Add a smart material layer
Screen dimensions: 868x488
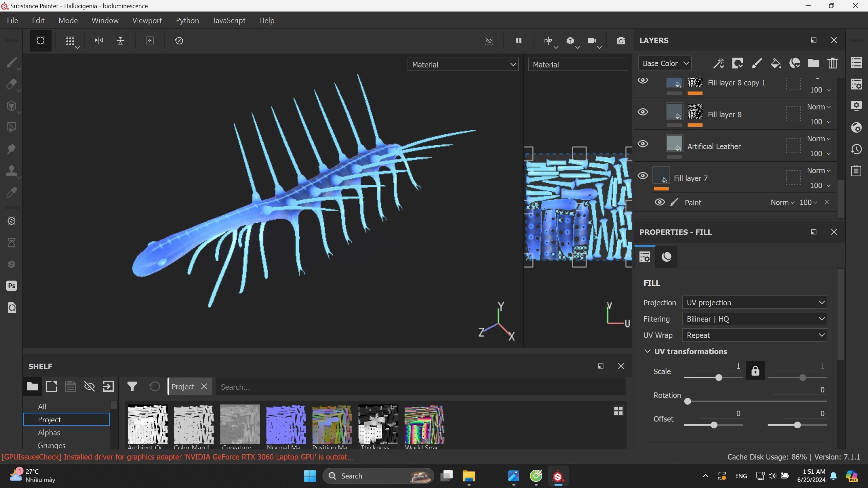(x=795, y=63)
